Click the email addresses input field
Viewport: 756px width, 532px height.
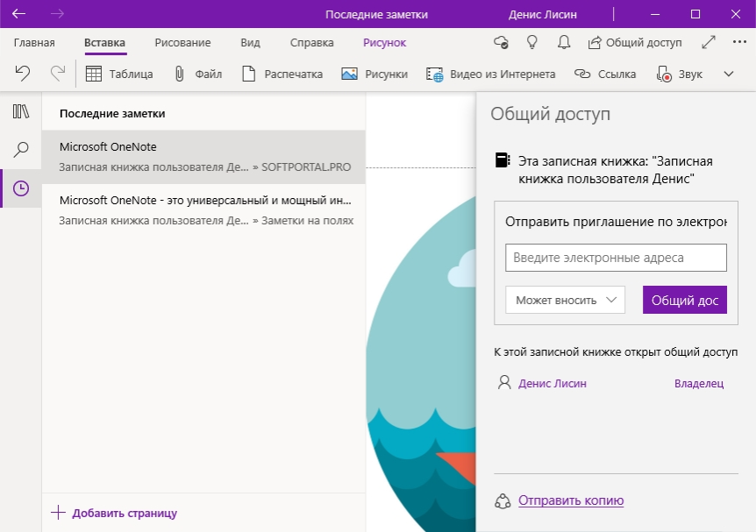click(x=616, y=258)
